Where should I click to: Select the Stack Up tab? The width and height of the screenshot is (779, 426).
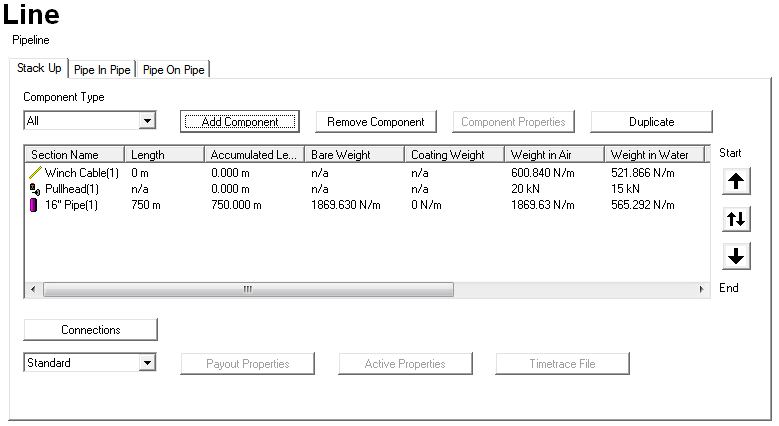click(39, 69)
